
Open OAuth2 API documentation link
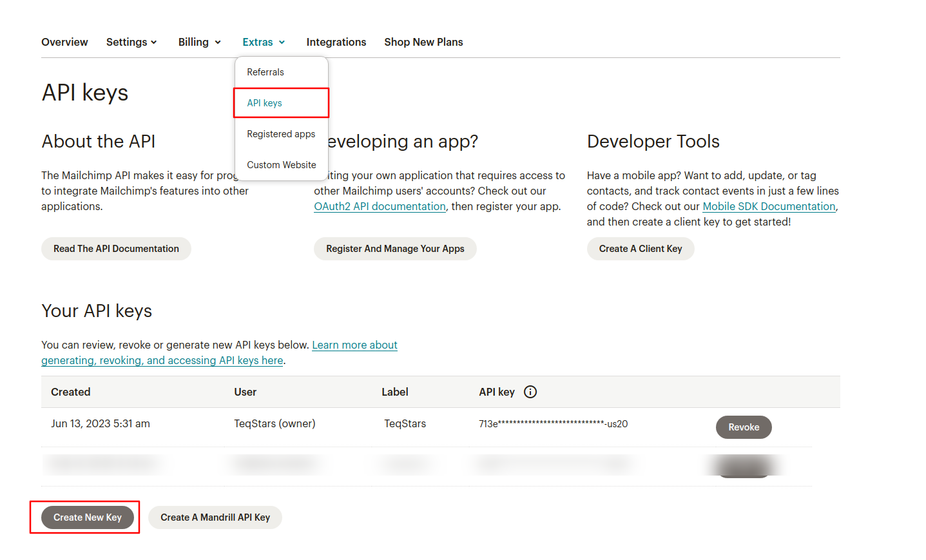(380, 206)
